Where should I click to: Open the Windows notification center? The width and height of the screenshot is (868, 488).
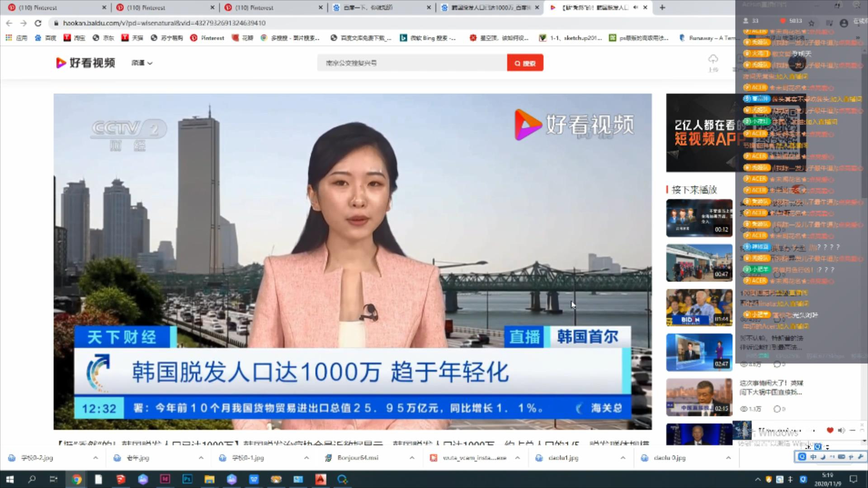tap(854, 479)
